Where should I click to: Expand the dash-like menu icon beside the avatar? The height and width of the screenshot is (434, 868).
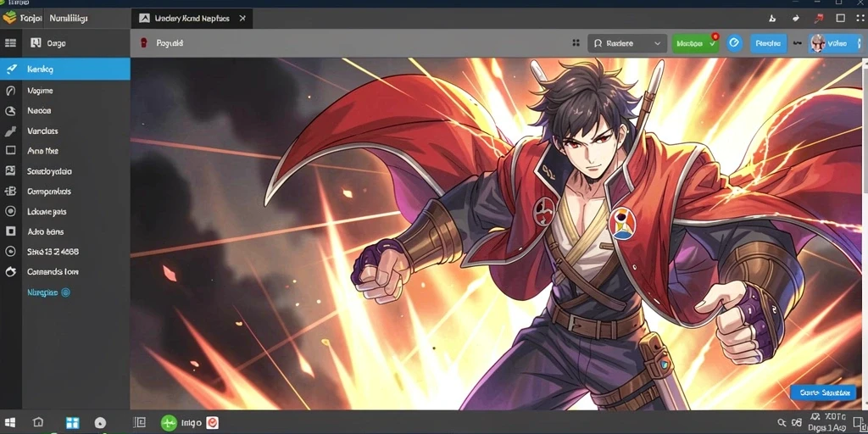(x=798, y=42)
